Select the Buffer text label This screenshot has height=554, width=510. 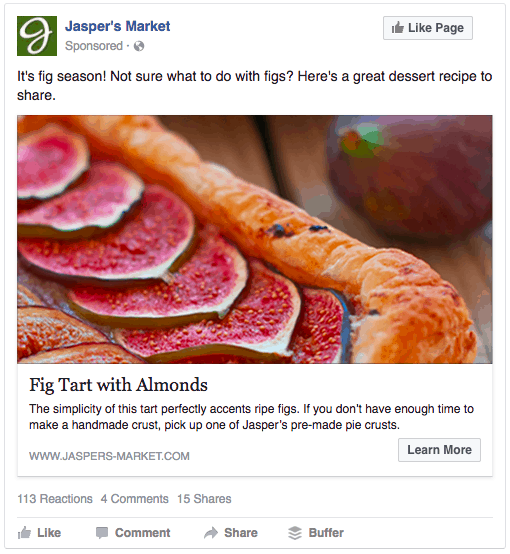[326, 533]
